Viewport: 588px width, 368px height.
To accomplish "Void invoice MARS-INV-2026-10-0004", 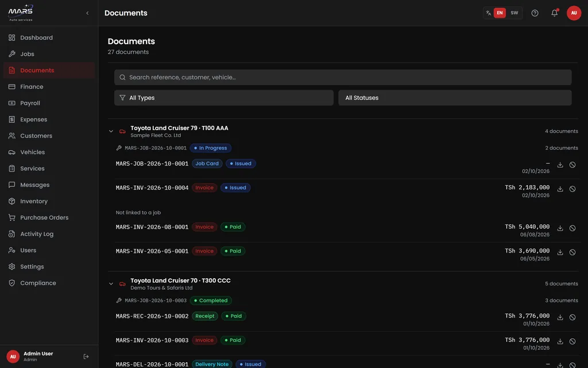I will pyautogui.click(x=572, y=189).
